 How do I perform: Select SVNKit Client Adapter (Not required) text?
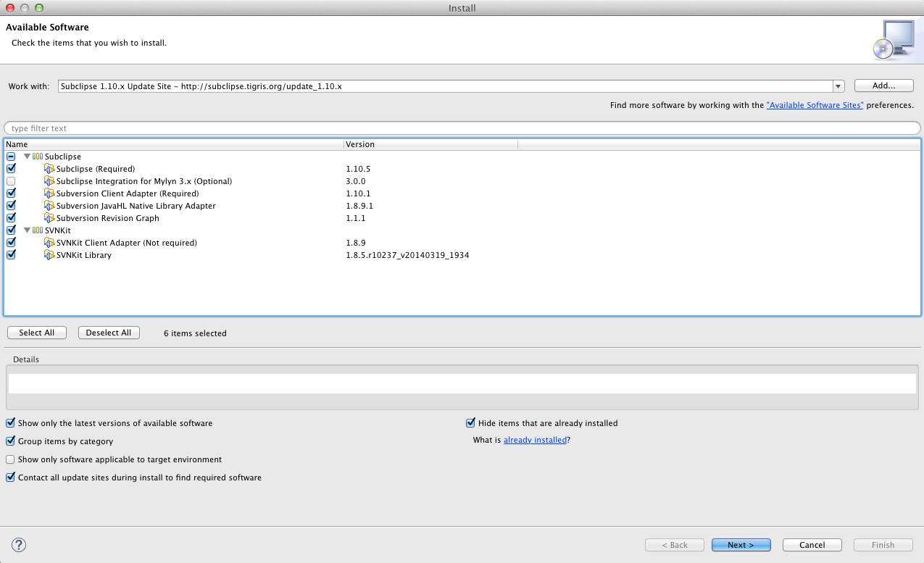[x=127, y=243]
